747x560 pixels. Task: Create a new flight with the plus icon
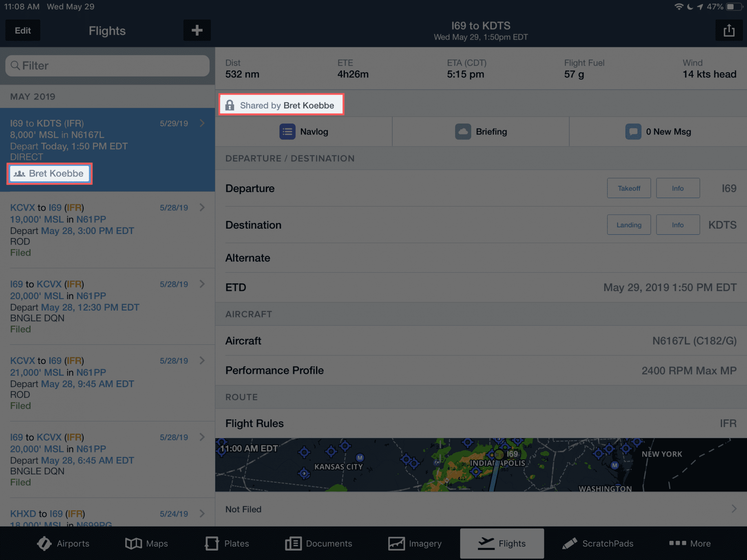[x=197, y=30]
